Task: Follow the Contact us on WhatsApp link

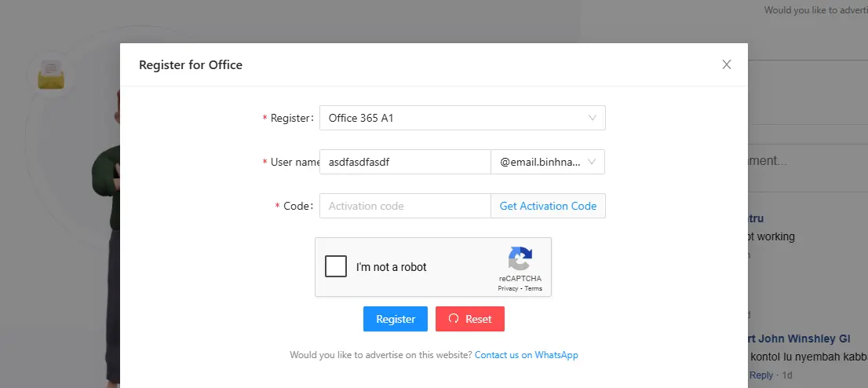Action: click(x=527, y=355)
